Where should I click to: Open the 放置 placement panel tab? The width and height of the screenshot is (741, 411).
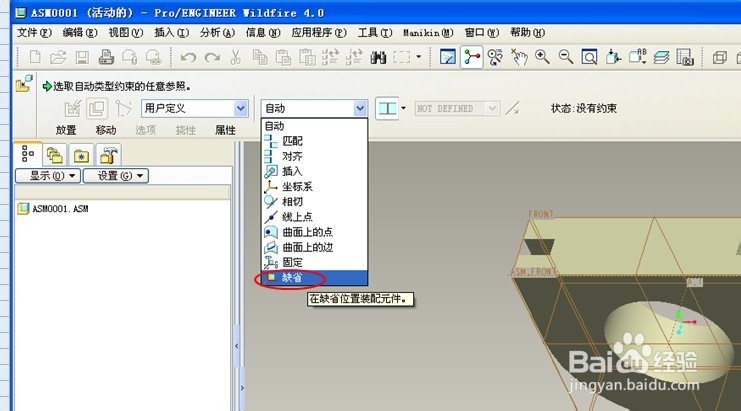point(66,130)
